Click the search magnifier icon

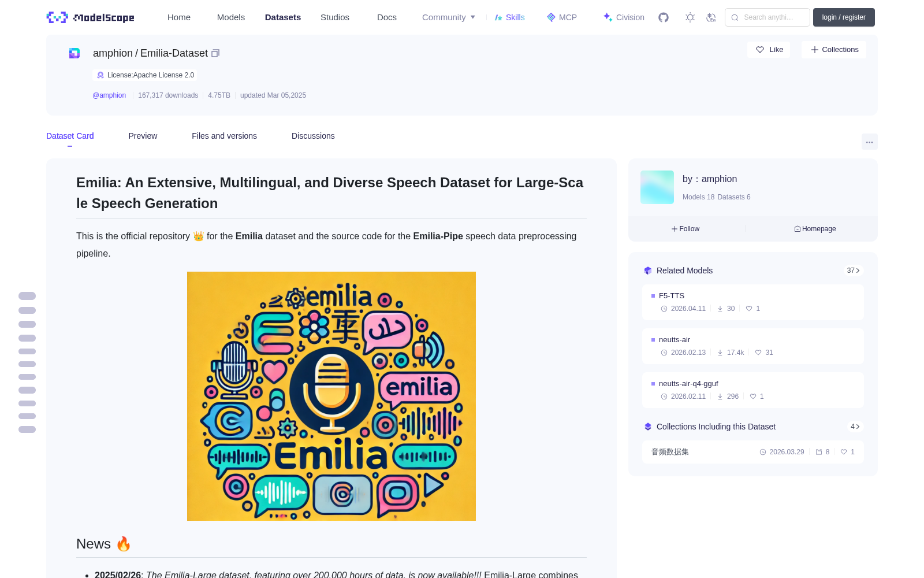pos(735,17)
